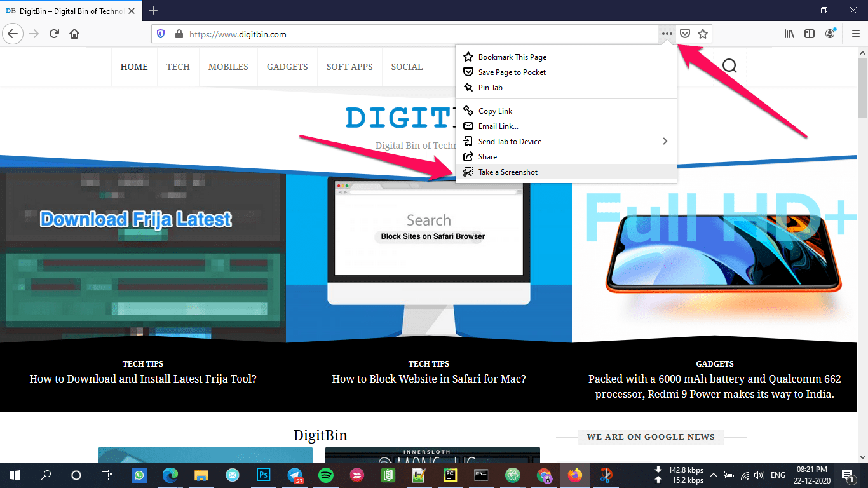
Task: Open How to Download Frija Tool article
Action: pos(143,379)
